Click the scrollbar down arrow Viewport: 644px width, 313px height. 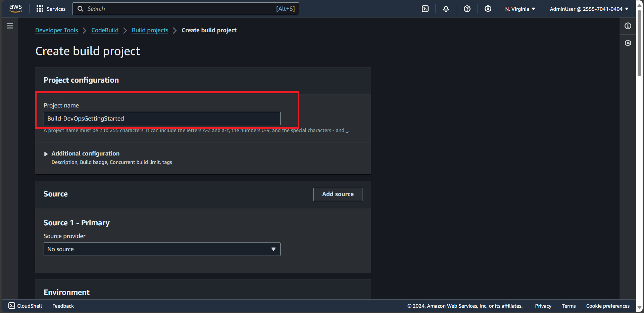[640, 307]
